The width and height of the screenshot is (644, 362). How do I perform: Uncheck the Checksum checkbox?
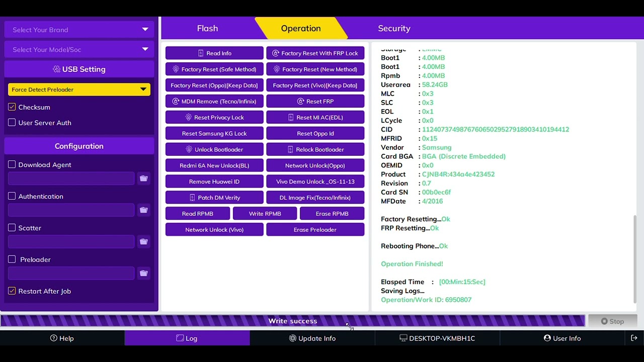pos(12,107)
